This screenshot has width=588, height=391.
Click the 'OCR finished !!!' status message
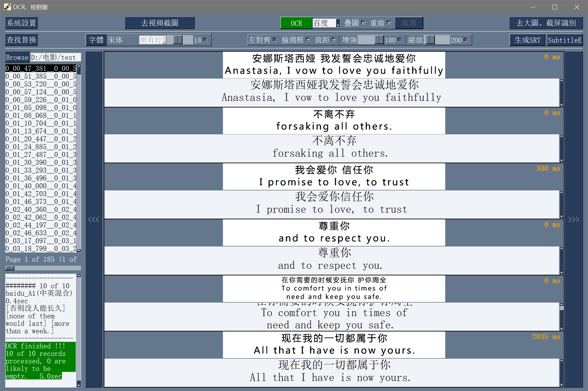[x=35, y=346]
